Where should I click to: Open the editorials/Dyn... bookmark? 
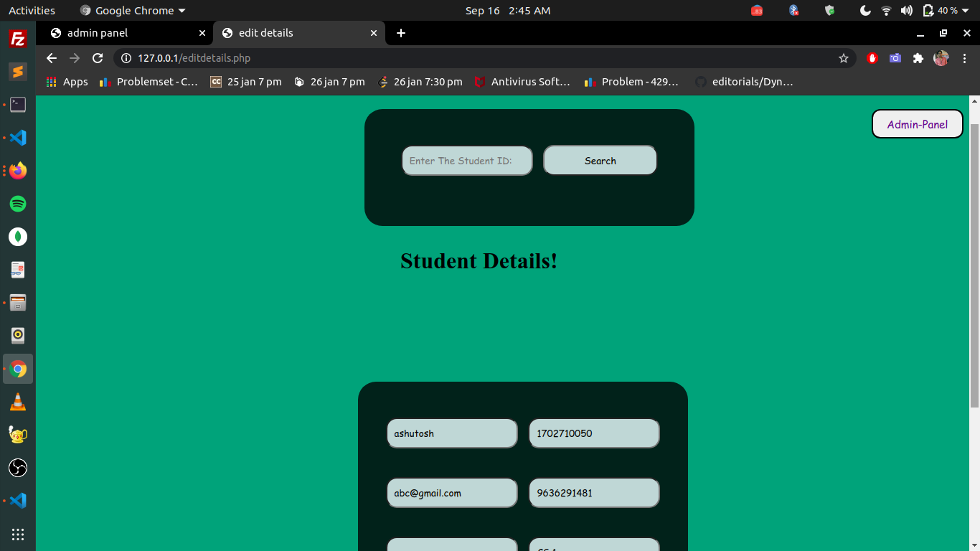coord(745,82)
